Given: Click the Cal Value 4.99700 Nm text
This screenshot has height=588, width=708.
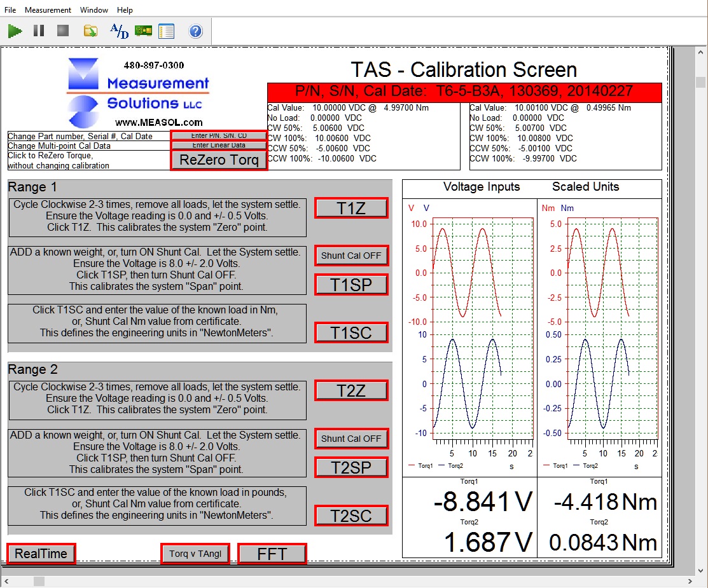Looking at the screenshot, I should click(348, 108).
